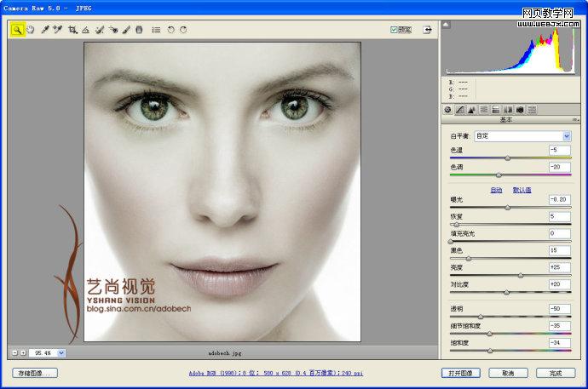Switch to the Presets tab
The image size is (588, 389).
point(532,110)
